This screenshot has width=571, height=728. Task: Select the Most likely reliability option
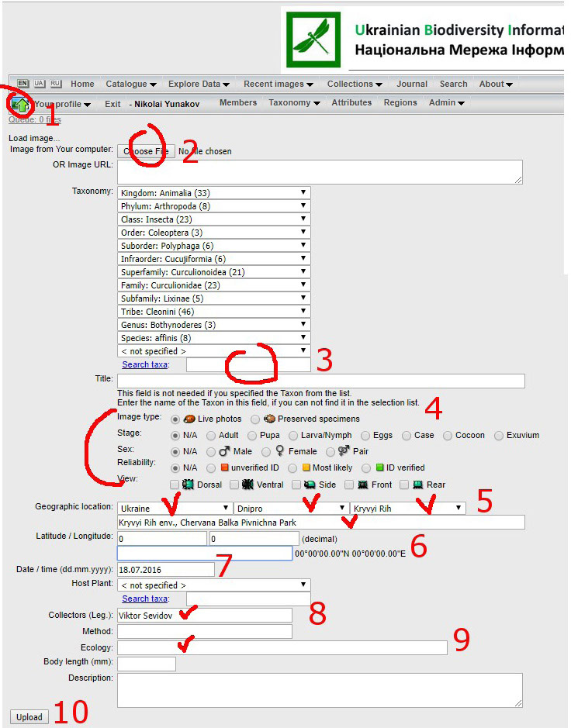point(292,468)
